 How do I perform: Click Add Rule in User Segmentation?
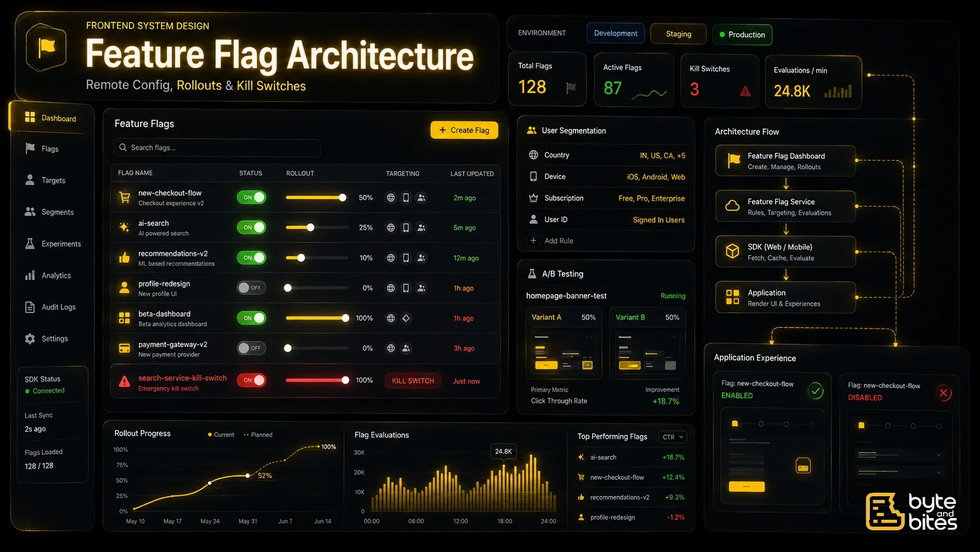click(552, 241)
